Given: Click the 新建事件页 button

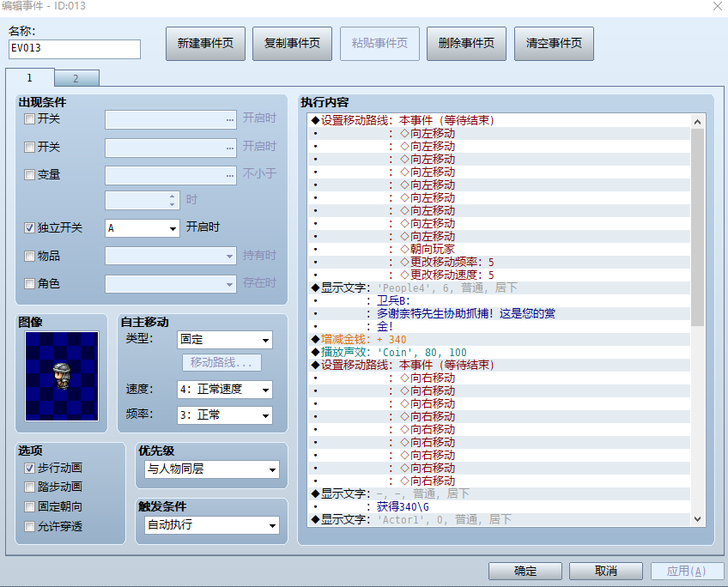Looking at the screenshot, I should [x=205, y=44].
